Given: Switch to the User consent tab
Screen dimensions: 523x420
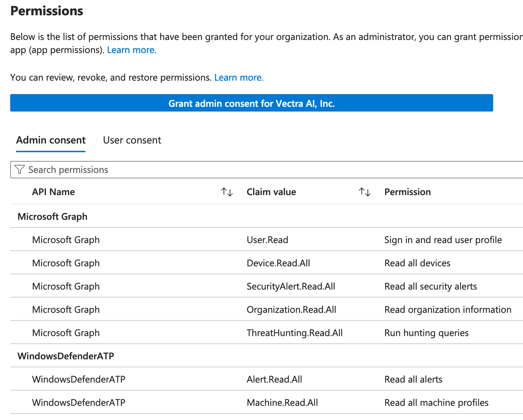Looking at the screenshot, I should (x=132, y=140).
